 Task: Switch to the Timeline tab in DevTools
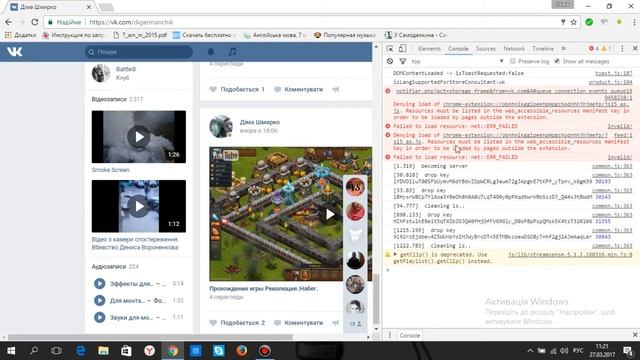(543, 49)
